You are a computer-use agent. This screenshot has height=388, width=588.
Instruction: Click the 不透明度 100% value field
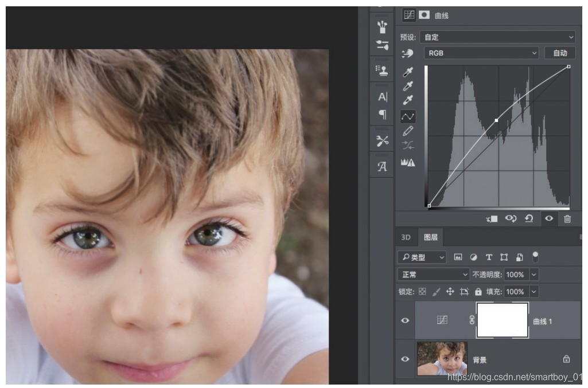tap(516, 275)
